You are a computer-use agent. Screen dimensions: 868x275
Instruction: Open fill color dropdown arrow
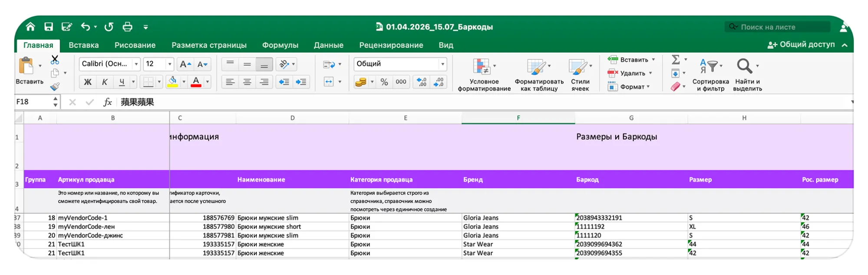pyautogui.click(x=184, y=82)
